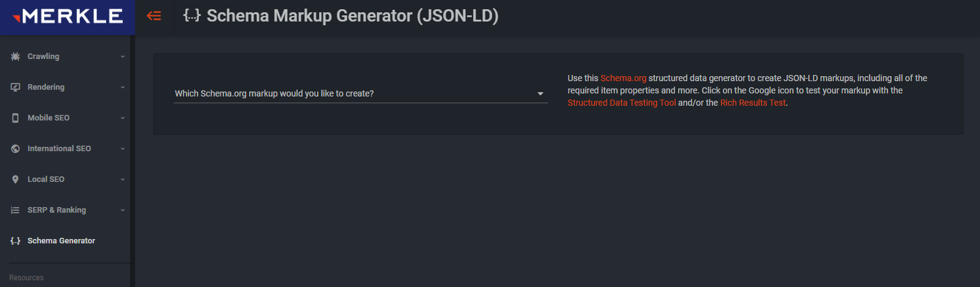
Task: Open the Local SEO menu item
Action: (46, 179)
